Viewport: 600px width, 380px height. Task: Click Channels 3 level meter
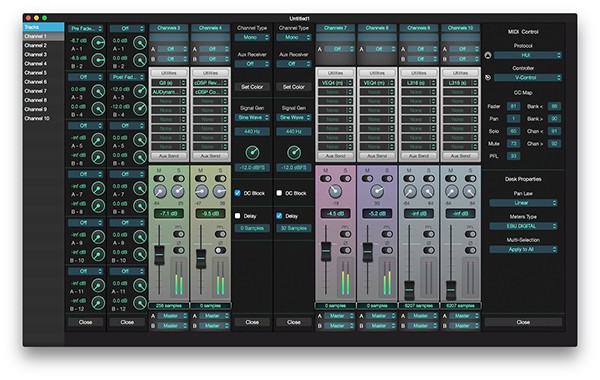coord(179,277)
